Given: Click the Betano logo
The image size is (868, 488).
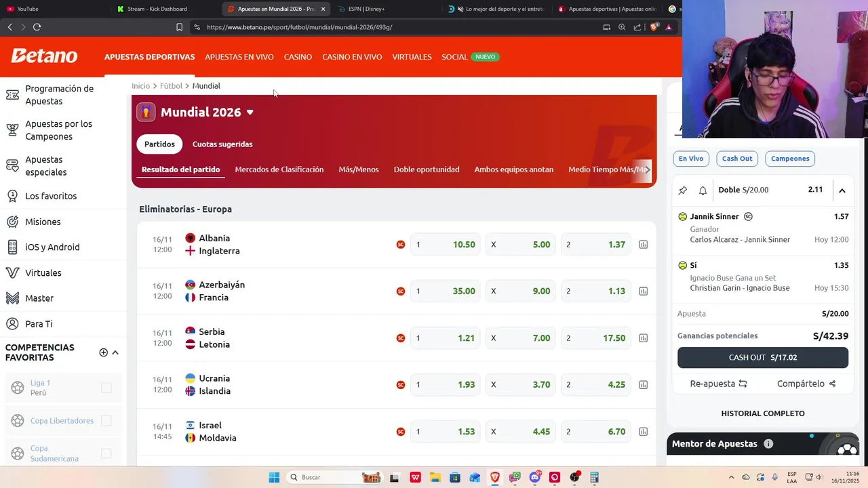Looking at the screenshot, I should click(x=44, y=56).
